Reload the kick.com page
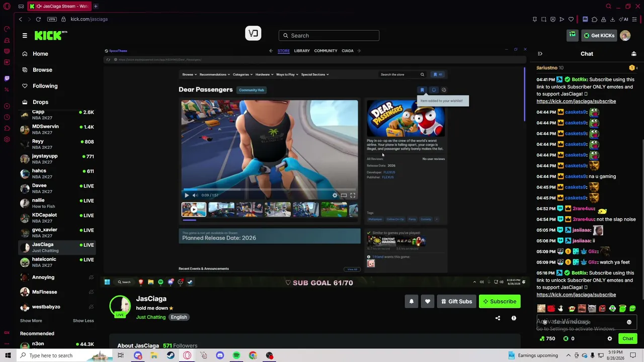 click(38, 19)
